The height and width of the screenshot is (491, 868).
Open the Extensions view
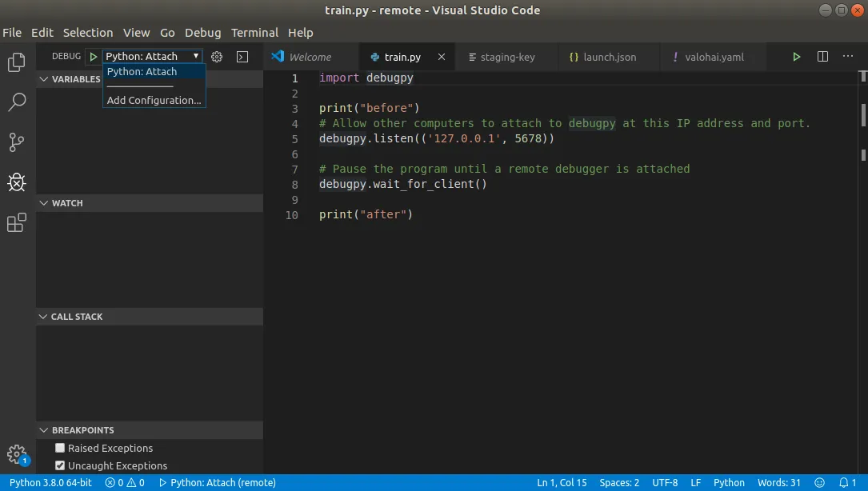pyautogui.click(x=17, y=222)
